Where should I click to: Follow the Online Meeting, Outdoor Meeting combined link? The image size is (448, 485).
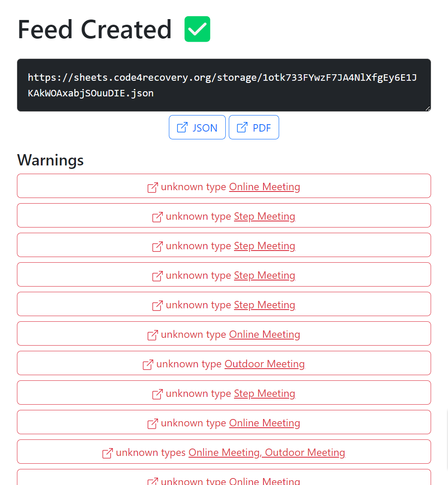pyautogui.click(x=267, y=452)
